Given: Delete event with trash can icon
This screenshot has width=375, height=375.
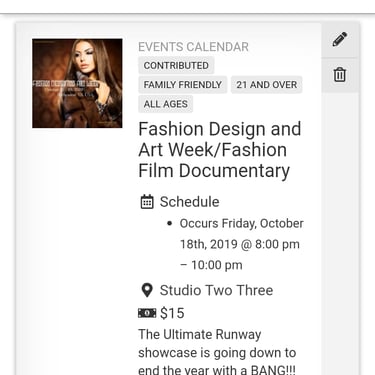Looking at the screenshot, I should (x=340, y=74).
